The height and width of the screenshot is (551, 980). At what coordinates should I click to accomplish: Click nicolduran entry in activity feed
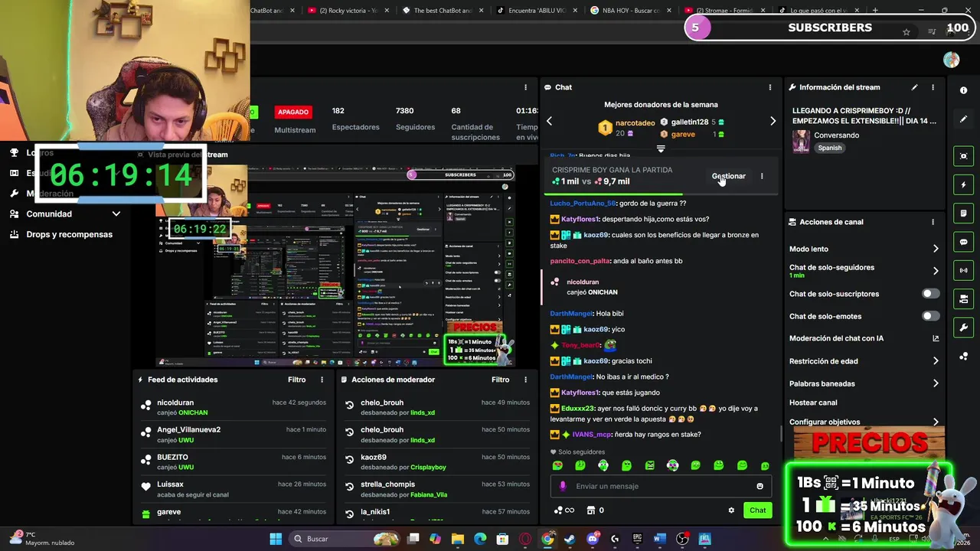(234, 407)
